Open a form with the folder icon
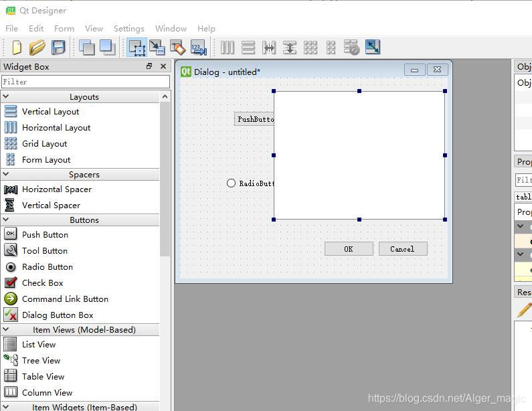Image resolution: width=532 pixels, height=411 pixels. (x=37, y=47)
